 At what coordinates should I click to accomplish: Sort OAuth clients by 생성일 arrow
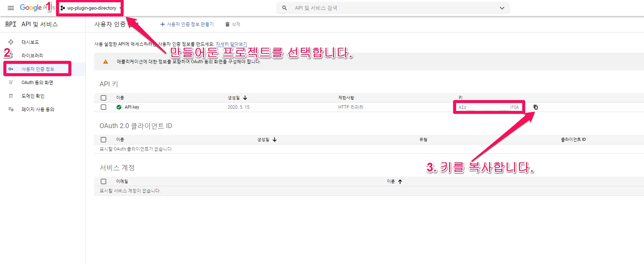tap(275, 140)
